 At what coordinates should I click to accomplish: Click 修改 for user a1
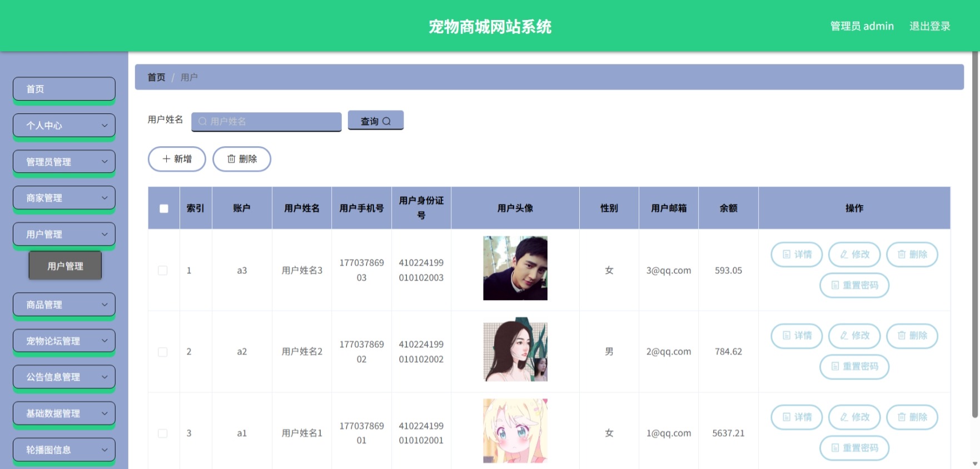pyautogui.click(x=854, y=417)
